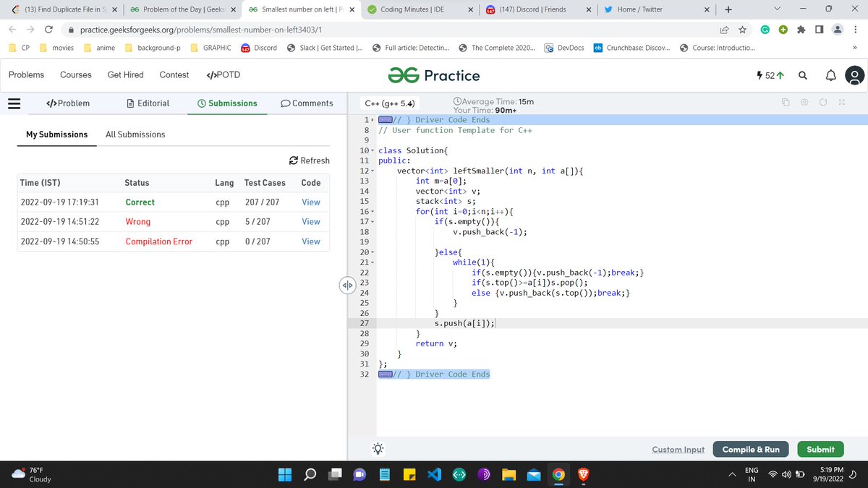Open the notifications bell icon
Screen dimensions: 868x488
tap(830, 75)
